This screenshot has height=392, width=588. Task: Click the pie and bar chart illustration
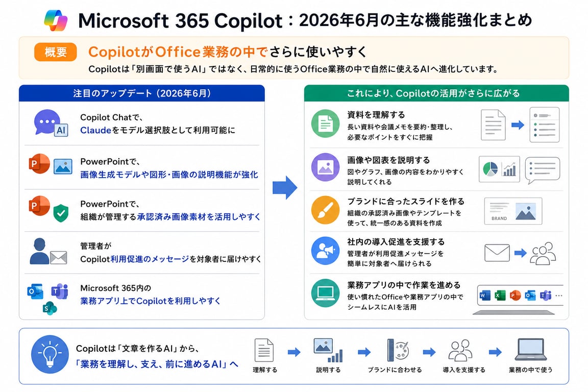click(x=500, y=169)
